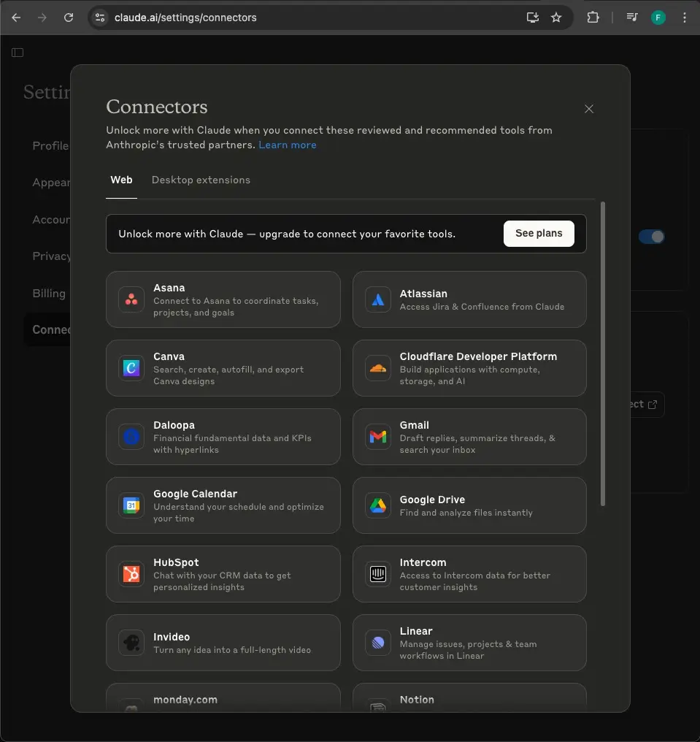The height and width of the screenshot is (742, 700).
Task: Click "Unlock more with Claude — upgrade" banner text
Action: click(287, 234)
